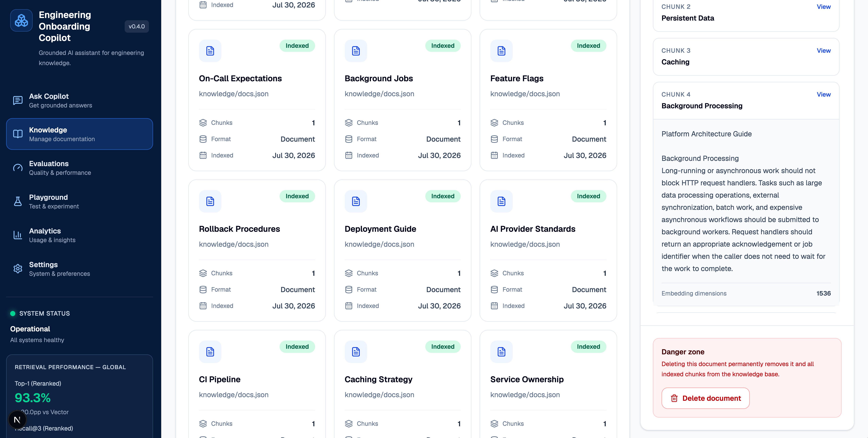The image size is (868, 438).
Task: Click the Format database icon on Feature Flags card
Action: click(x=494, y=139)
